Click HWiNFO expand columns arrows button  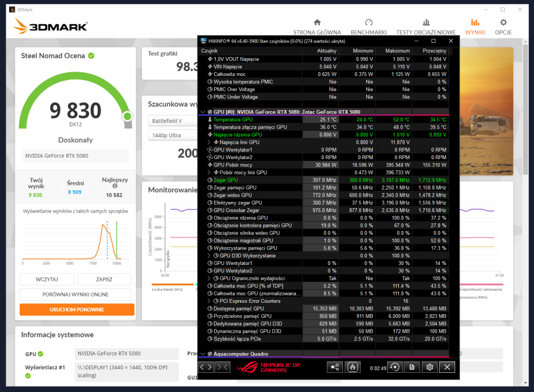click(x=206, y=367)
